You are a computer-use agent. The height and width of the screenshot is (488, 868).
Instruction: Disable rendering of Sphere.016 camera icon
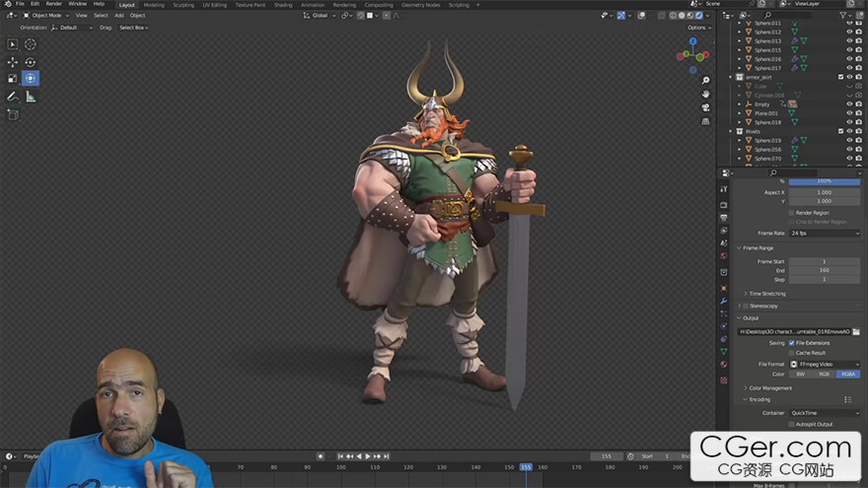tap(858, 58)
